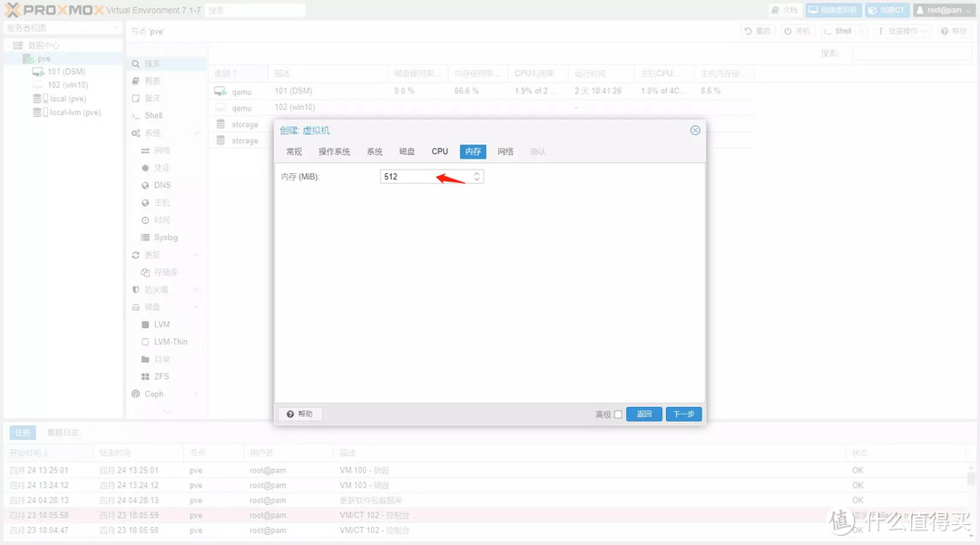Screen dimensions: 980x545
Task: Switch to the 集群日志 tab
Action: (x=64, y=433)
